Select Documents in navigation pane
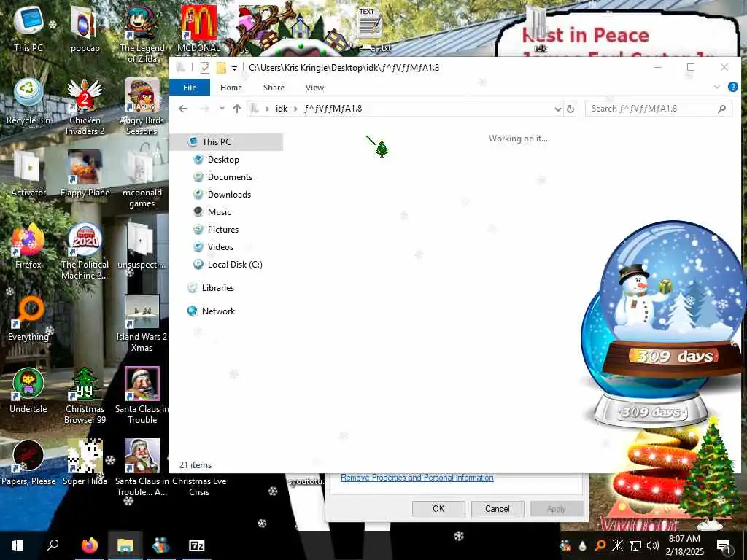Screen dimensions: 747x560 click(230, 177)
